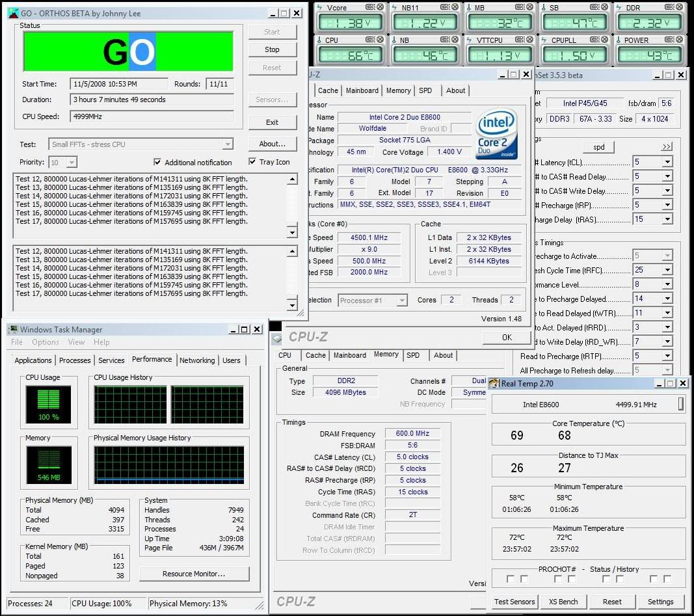Expand the Refresh Cycle Time (tRFC) dropdown
Viewport: 694px width, 616px height.
click(667, 270)
